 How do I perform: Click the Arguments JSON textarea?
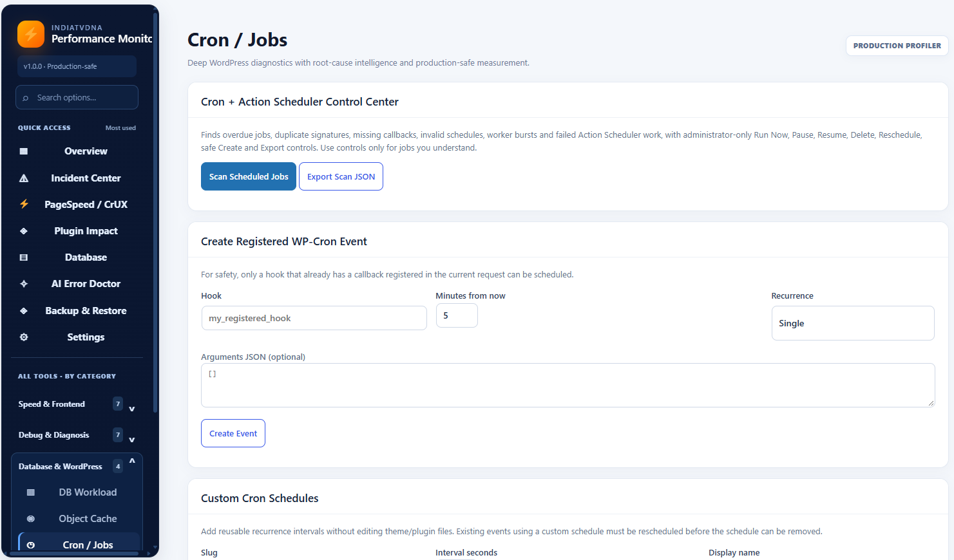click(568, 385)
